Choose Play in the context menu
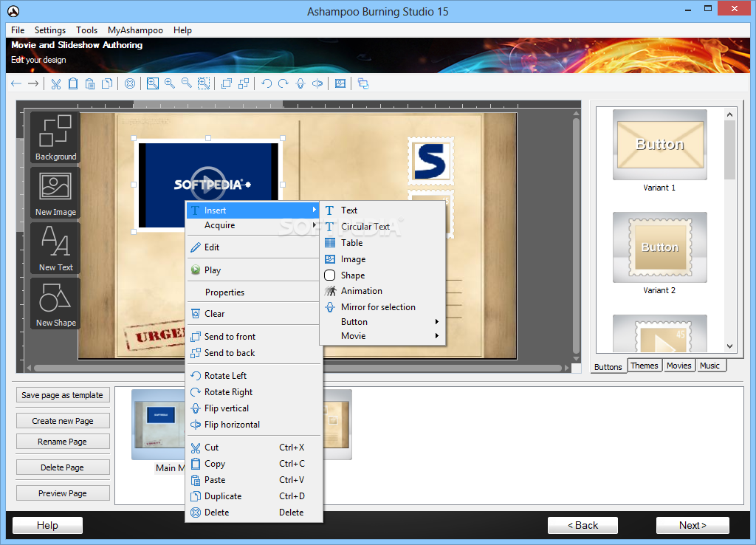The image size is (756, 545). pos(252,270)
